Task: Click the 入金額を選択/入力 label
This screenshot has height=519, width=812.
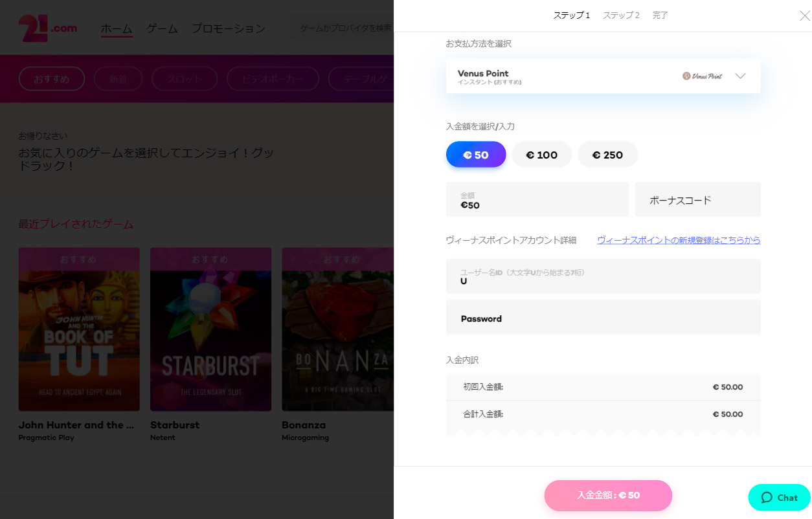Action: coord(480,126)
